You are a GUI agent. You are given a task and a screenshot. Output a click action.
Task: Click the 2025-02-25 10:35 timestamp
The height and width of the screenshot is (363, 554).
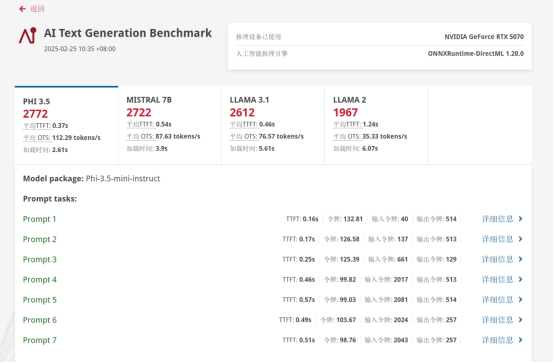click(x=79, y=49)
